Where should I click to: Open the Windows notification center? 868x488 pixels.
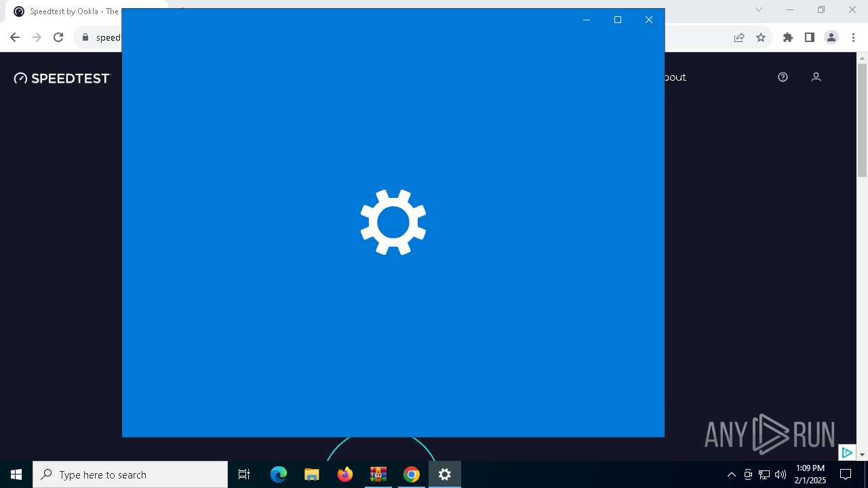(x=846, y=474)
